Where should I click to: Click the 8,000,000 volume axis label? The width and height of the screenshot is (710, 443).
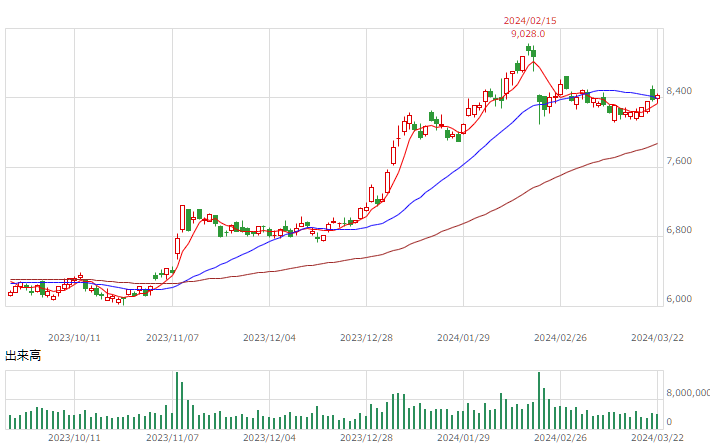pos(688,393)
